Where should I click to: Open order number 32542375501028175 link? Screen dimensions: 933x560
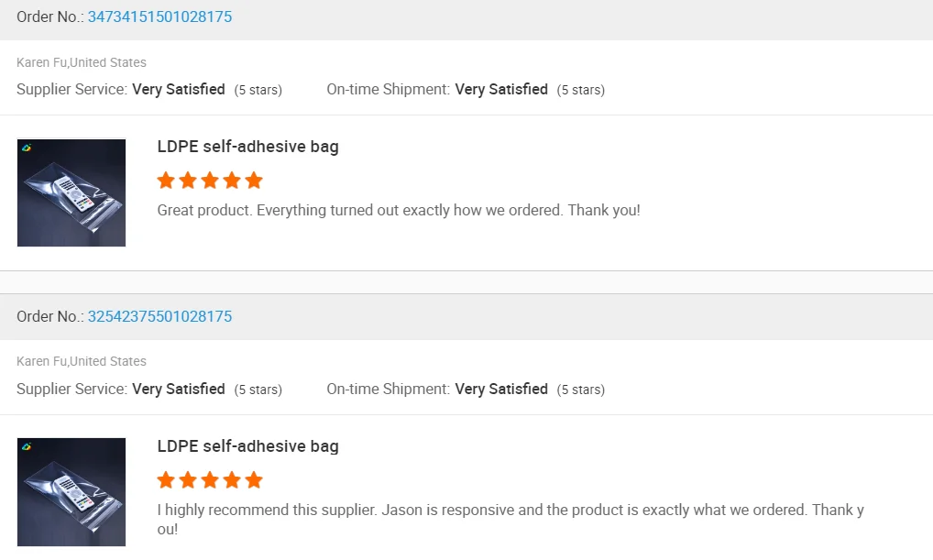pyautogui.click(x=159, y=316)
